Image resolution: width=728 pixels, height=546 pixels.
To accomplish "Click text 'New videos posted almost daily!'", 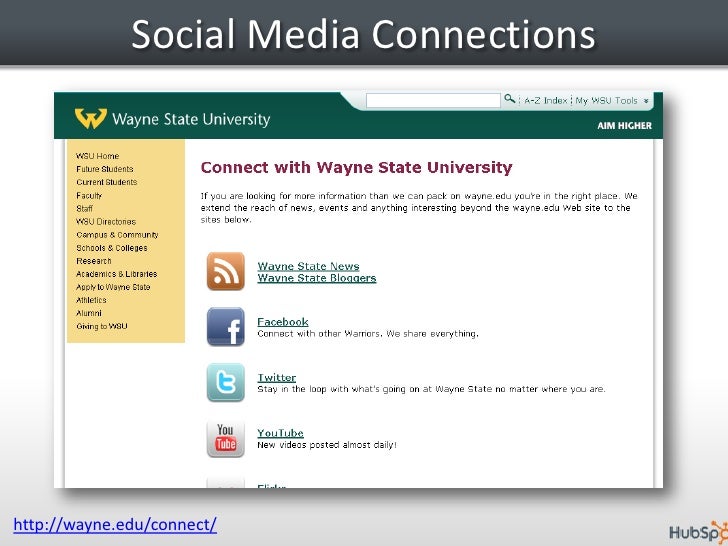I will [327, 445].
